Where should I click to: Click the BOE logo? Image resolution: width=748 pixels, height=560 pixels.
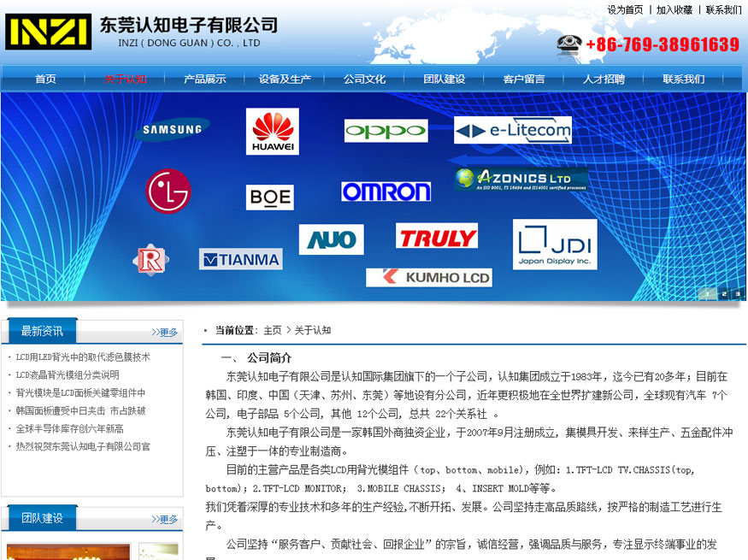[270, 197]
